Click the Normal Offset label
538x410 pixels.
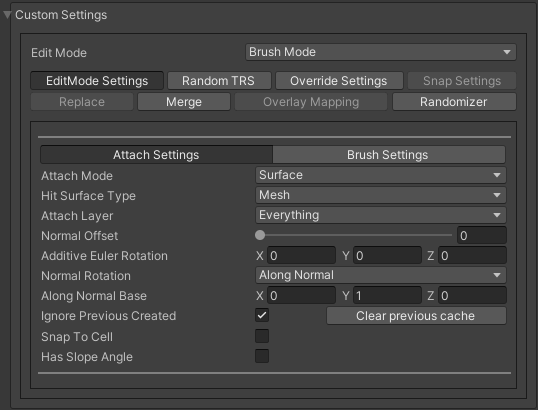tap(79, 236)
